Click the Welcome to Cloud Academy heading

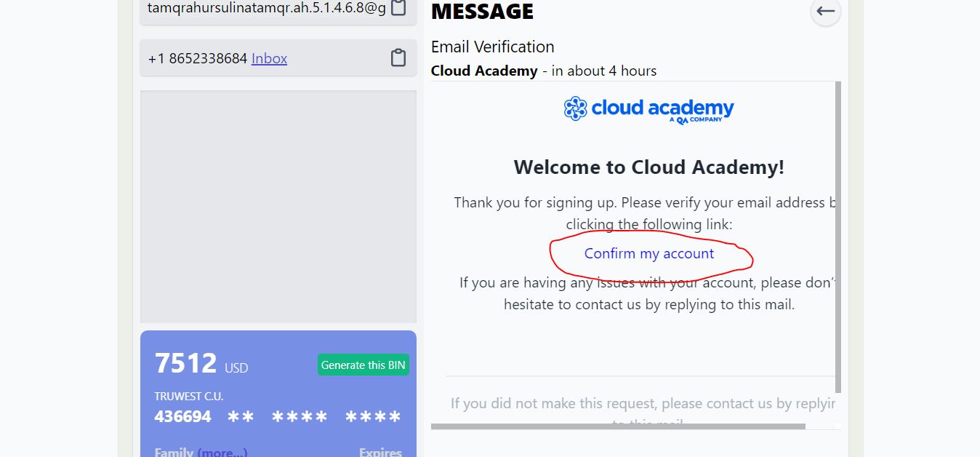(x=649, y=167)
